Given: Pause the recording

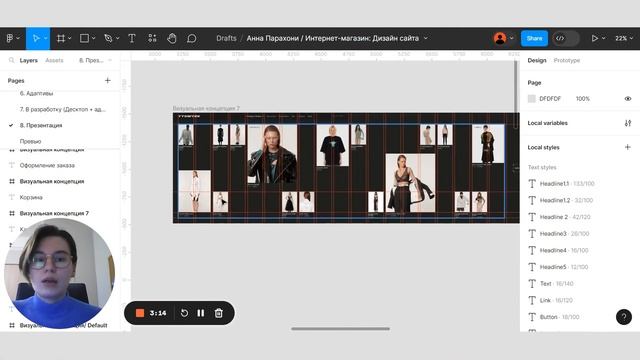Looking at the screenshot, I should pyautogui.click(x=201, y=313).
